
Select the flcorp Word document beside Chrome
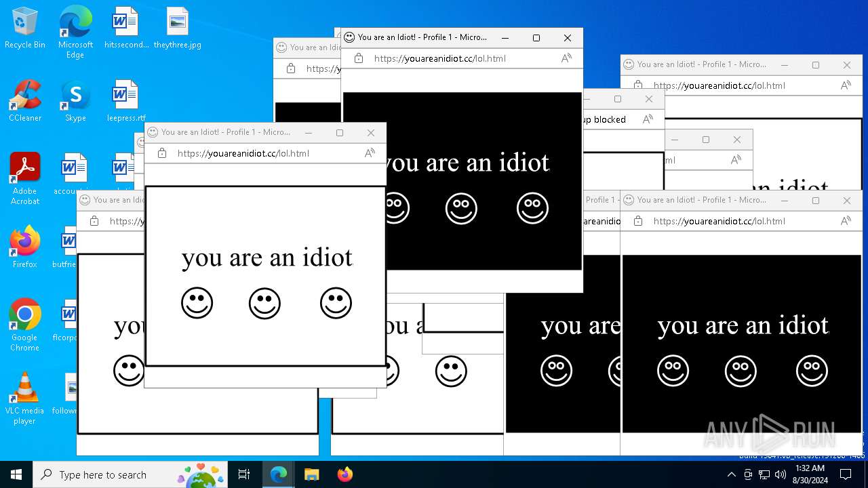tap(67, 321)
